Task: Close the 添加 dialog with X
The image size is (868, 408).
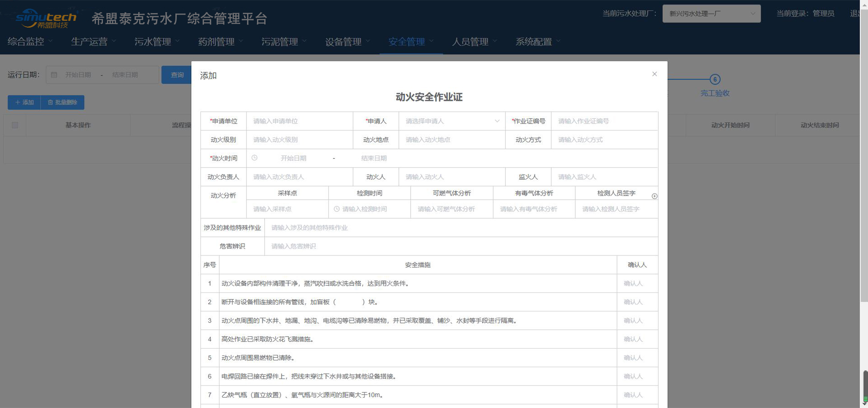Action: [x=654, y=74]
